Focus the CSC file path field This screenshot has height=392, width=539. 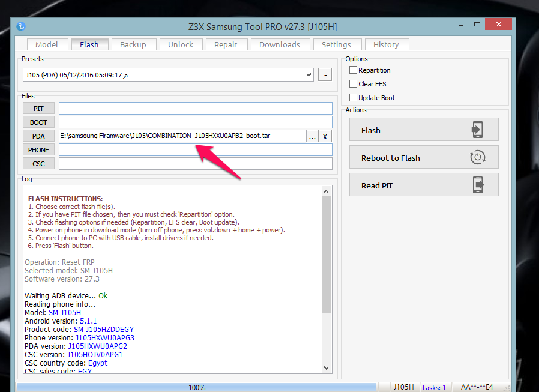tap(195, 163)
